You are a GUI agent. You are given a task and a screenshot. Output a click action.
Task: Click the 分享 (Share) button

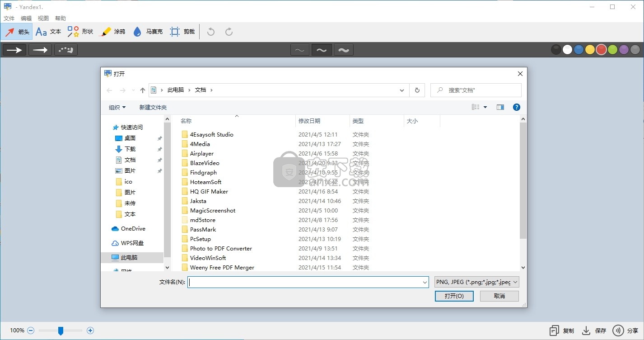click(625, 331)
